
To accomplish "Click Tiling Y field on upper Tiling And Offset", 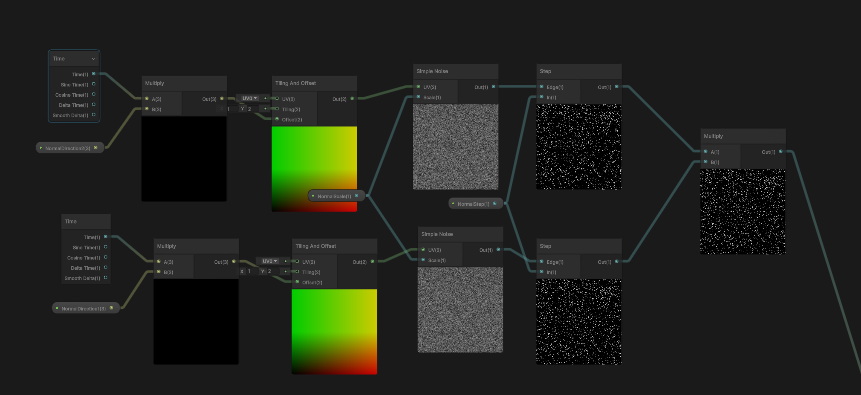I will (x=252, y=109).
